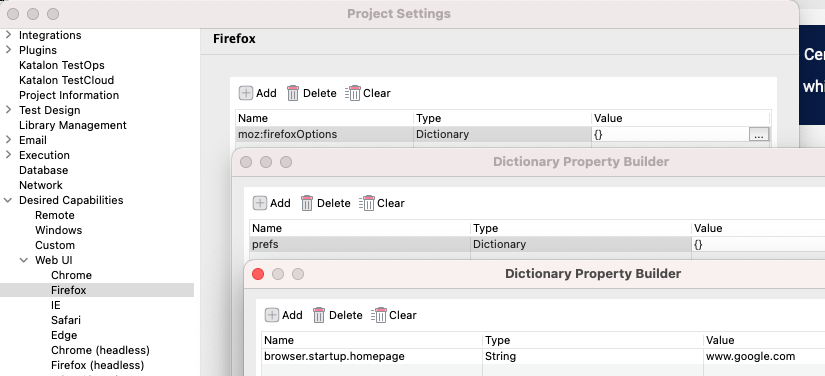The width and height of the screenshot is (825, 376).
Task: Open the value editor for moz:firefoxOptions
Action: pos(758,135)
